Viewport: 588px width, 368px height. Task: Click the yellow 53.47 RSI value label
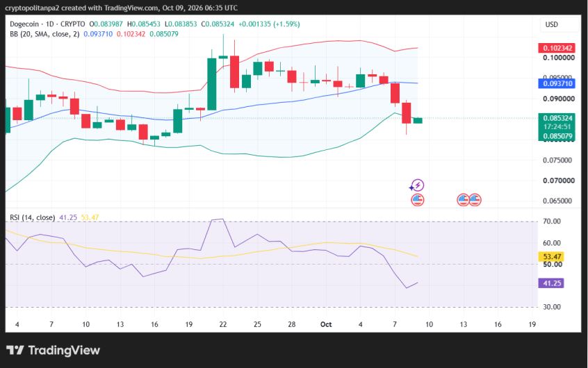[x=552, y=257]
